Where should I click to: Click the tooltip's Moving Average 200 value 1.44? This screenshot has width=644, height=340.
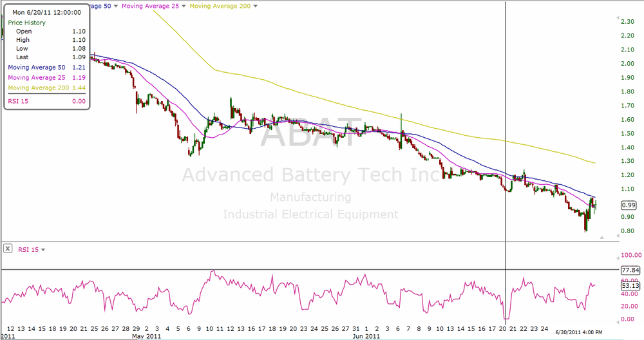(79, 88)
